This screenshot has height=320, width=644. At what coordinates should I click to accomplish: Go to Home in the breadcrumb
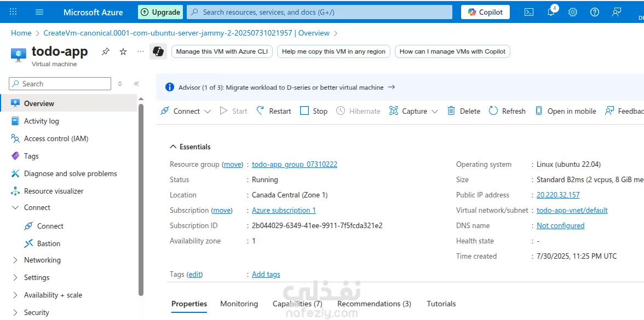click(21, 33)
